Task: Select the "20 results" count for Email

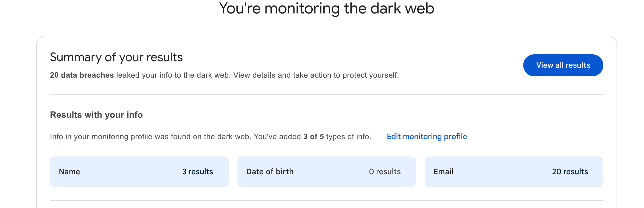Action: tap(570, 172)
